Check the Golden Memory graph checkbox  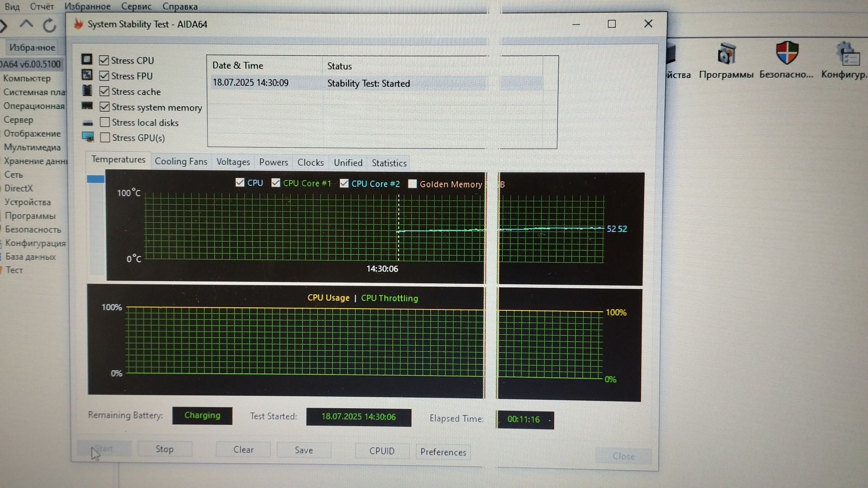click(x=412, y=184)
